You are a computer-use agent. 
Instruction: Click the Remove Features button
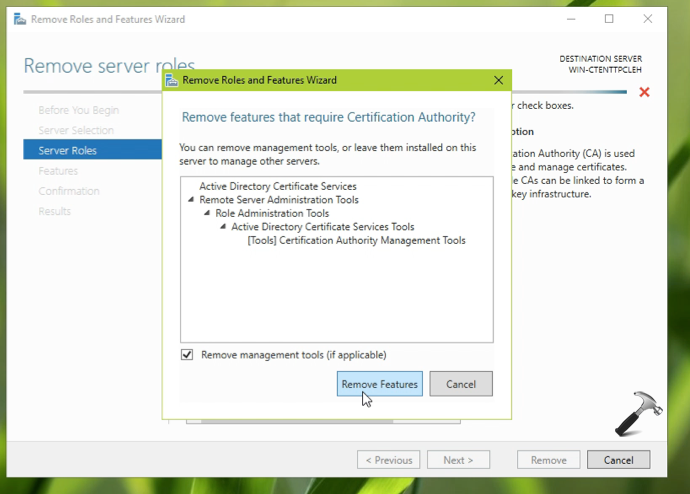pos(379,384)
